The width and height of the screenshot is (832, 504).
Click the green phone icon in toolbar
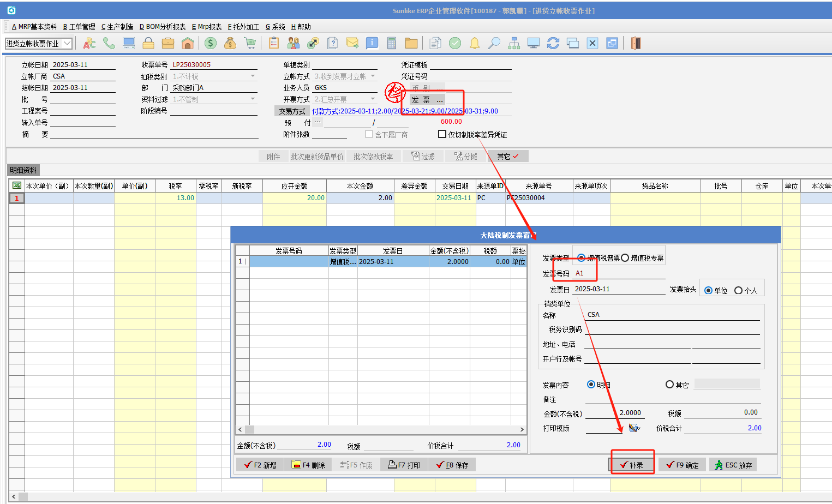point(109,44)
